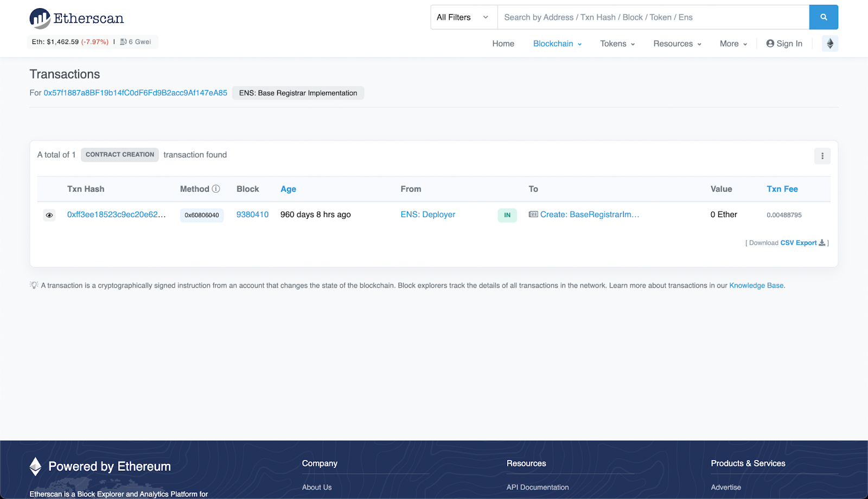Toggle the Age column format
This screenshot has width=868, height=499.
point(288,189)
